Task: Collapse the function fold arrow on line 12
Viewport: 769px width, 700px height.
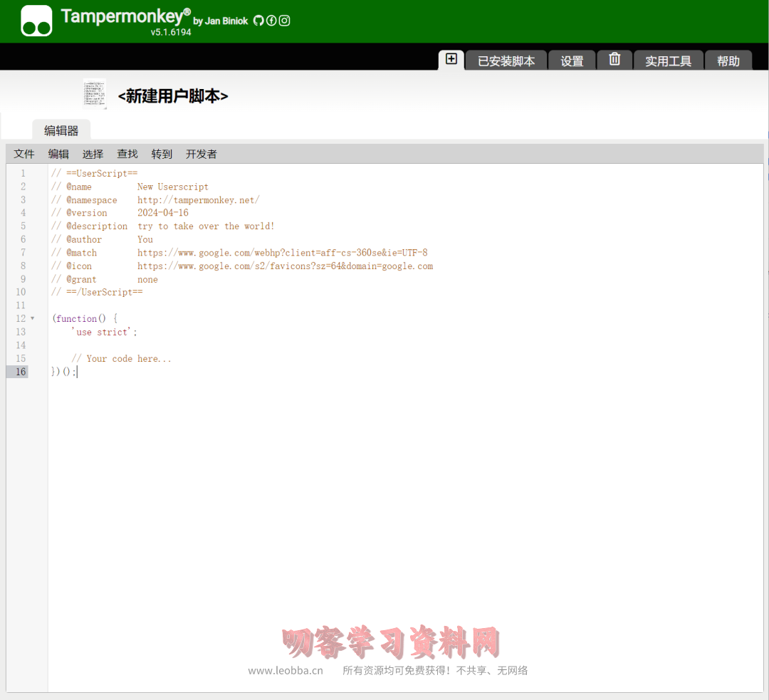Action: click(33, 318)
